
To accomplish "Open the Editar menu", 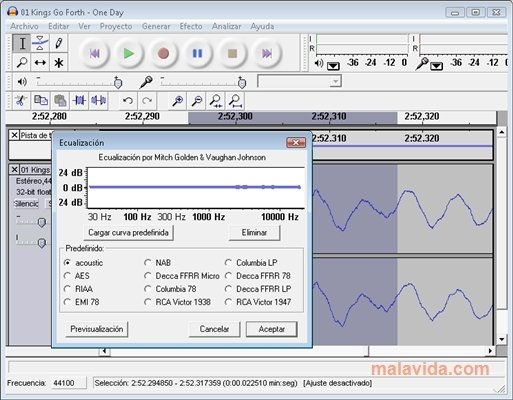I will (x=59, y=26).
